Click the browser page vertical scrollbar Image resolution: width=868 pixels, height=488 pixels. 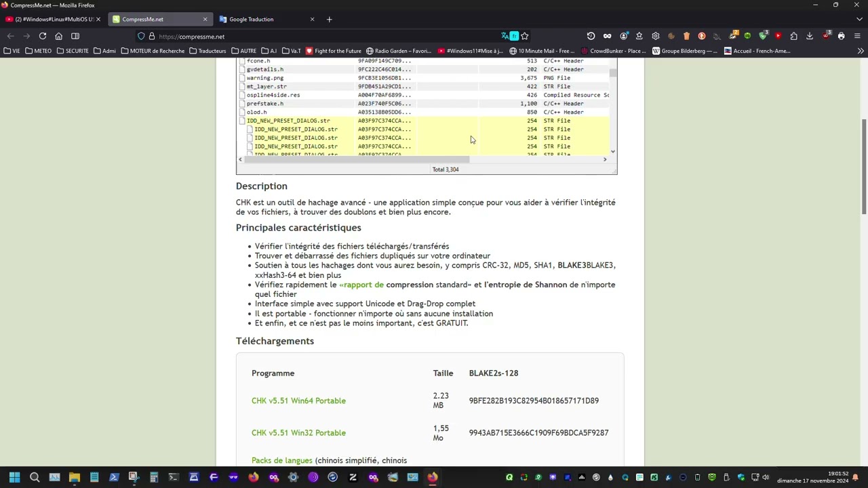click(864, 166)
